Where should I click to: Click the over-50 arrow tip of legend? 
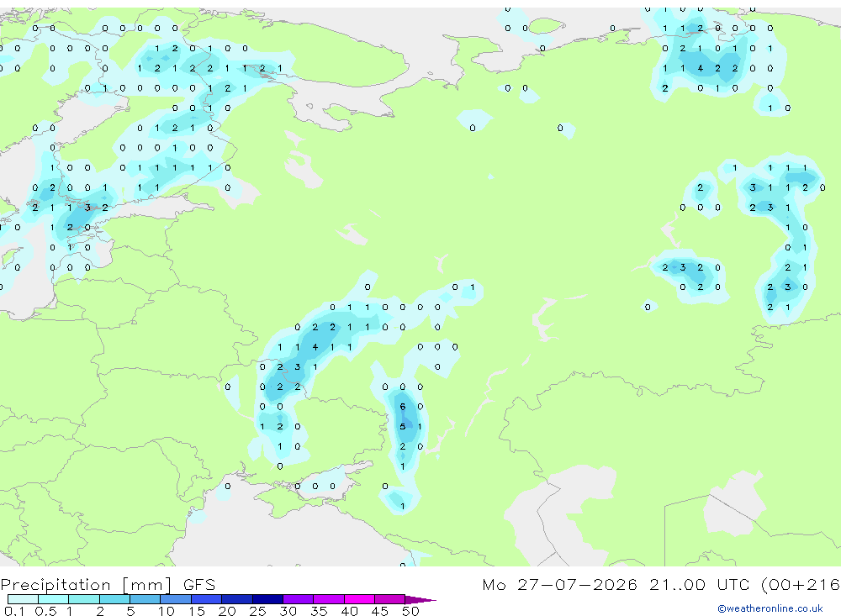point(420,599)
